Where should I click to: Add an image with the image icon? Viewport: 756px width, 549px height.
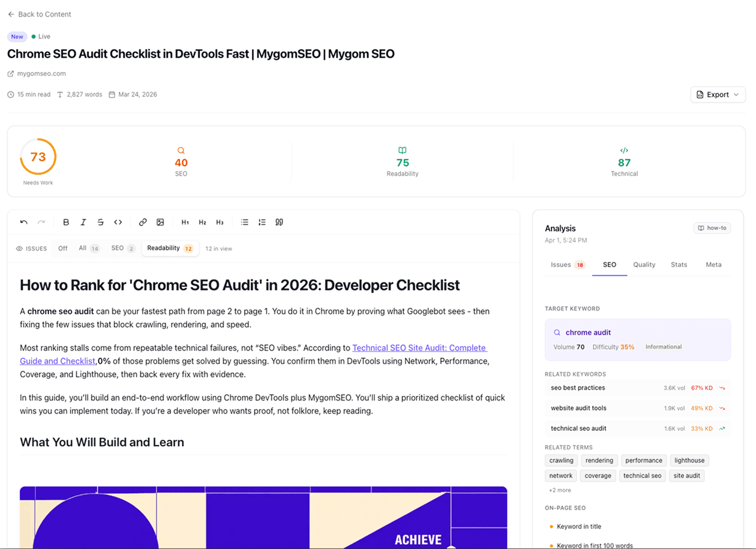click(x=160, y=222)
